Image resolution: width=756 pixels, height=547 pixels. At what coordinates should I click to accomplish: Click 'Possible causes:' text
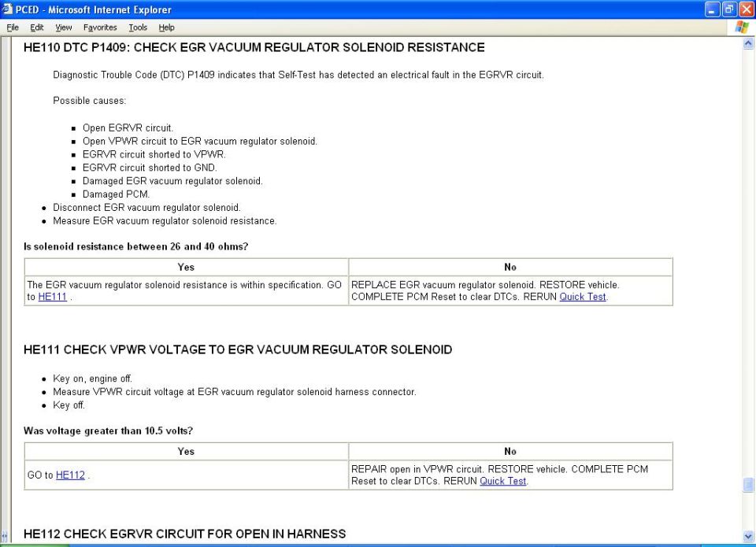point(89,100)
